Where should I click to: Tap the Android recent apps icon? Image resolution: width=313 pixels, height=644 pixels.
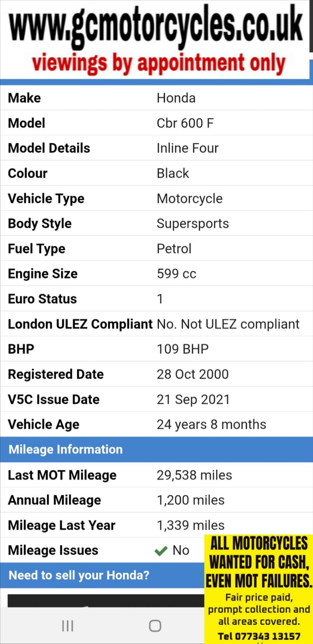coord(68,626)
